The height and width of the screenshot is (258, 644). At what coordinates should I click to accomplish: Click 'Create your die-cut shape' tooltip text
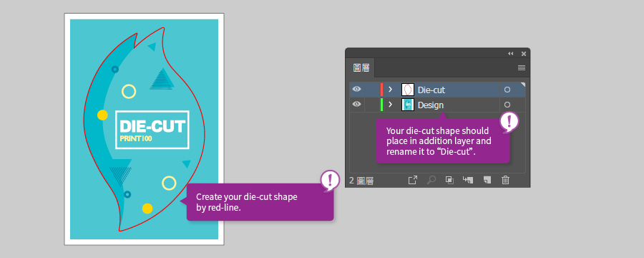coord(246,196)
